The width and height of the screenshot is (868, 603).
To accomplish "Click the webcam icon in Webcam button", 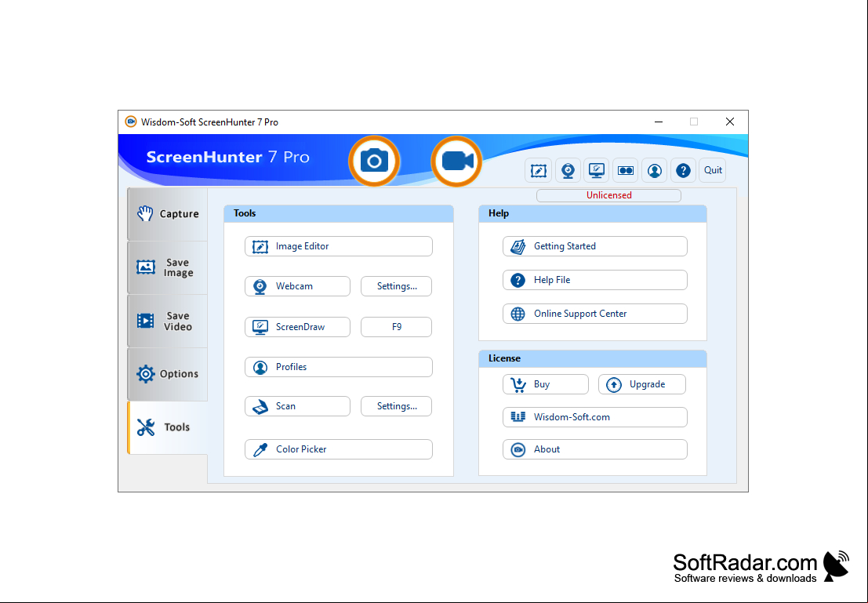I will [x=260, y=287].
